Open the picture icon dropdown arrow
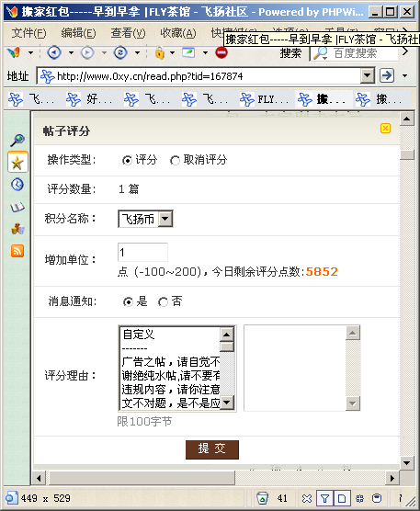Image resolution: width=420 pixels, height=511 pixels. click(x=205, y=52)
